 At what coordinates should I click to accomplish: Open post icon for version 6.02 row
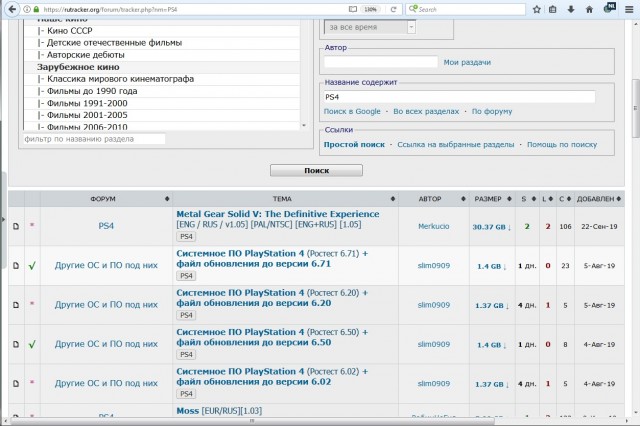click(x=16, y=384)
